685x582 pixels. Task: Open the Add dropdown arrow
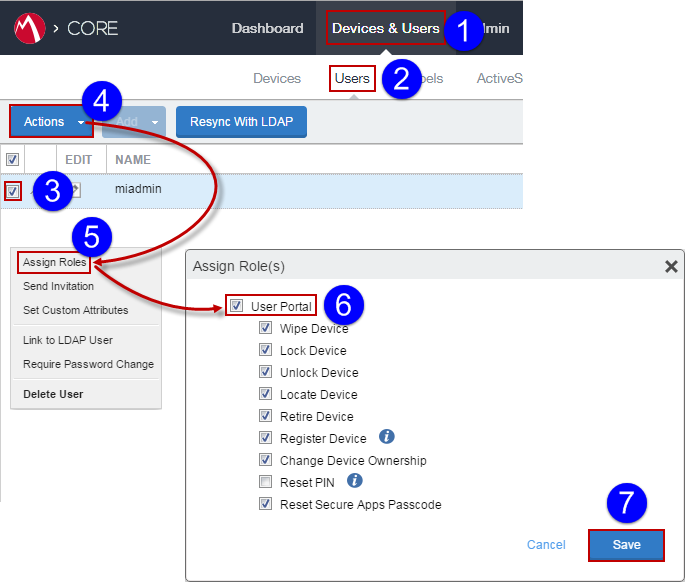(155, 122)
